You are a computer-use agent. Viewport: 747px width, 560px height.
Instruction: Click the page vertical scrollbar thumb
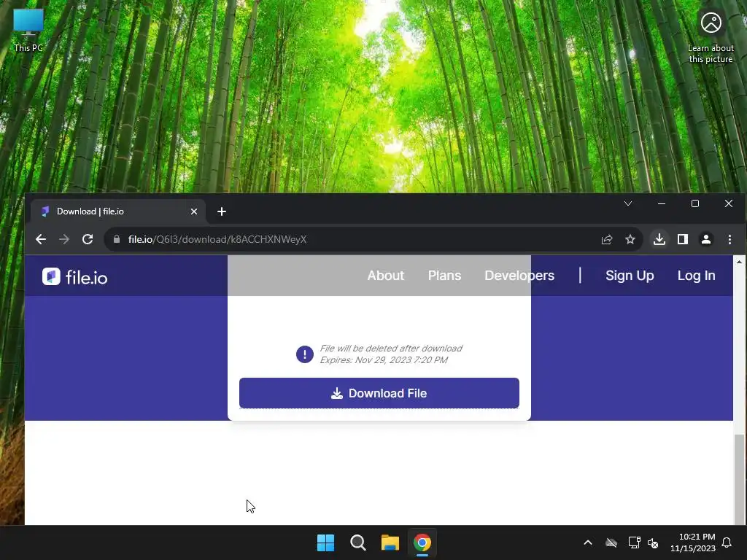pos(740,478)
